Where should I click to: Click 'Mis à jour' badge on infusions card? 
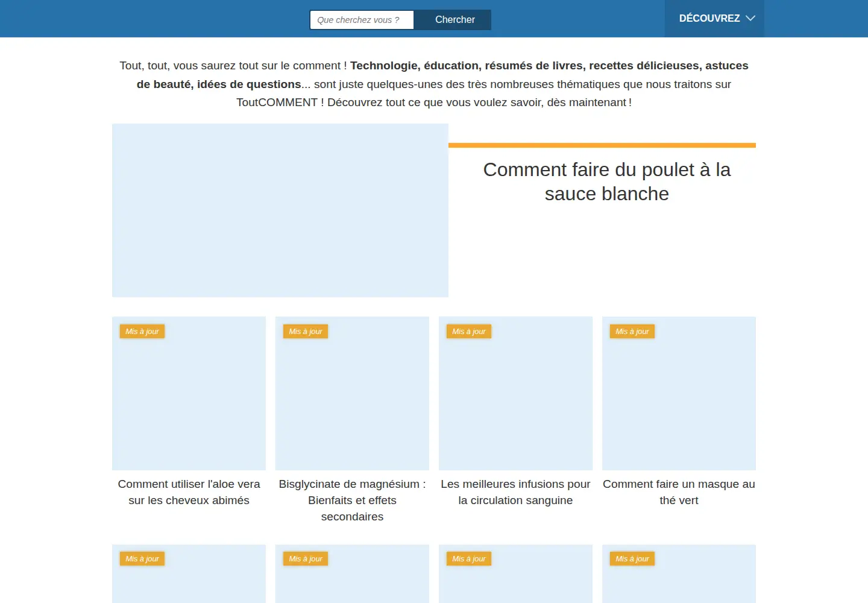[469, 332]
